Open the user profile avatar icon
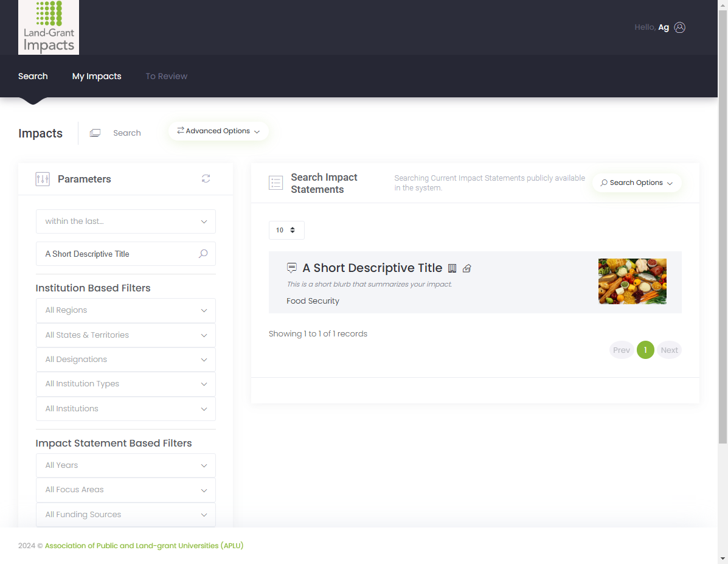This screenshot has width=728, height=564. [679, 27]
